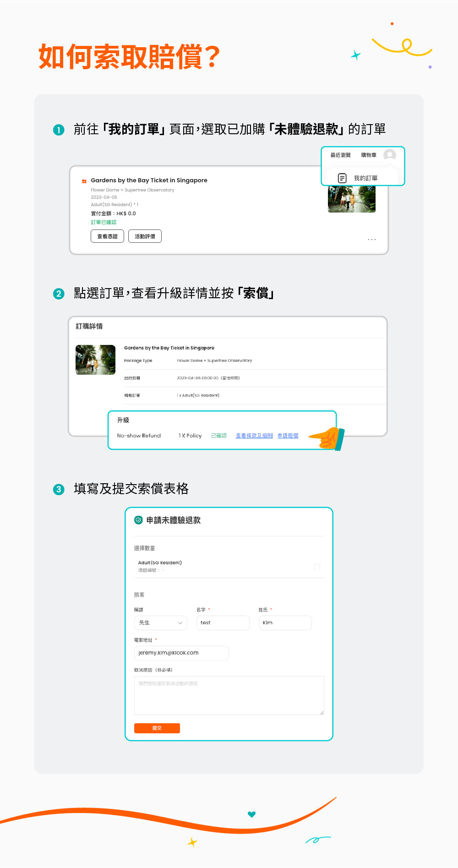The height and width of the screenshot is (868, 458).
Task: Click the 申請賠償 link
Action: 288,436
